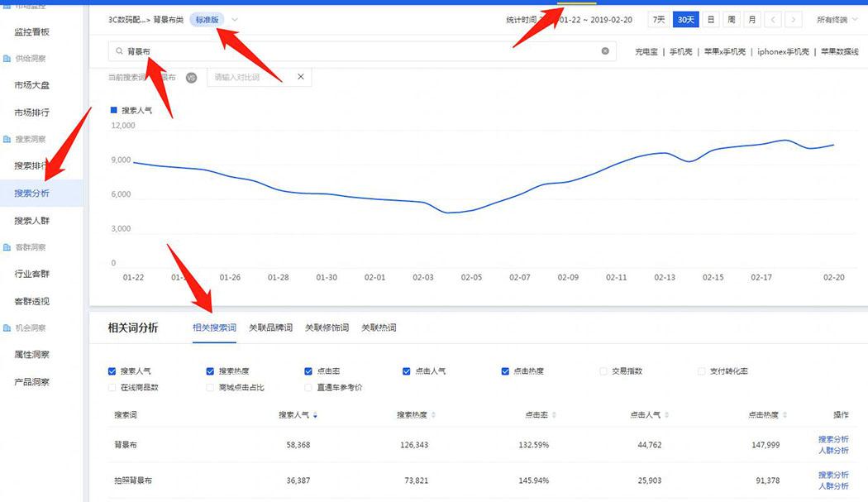This screenshot has width=868, height=502.
Task: Click the magnifier icon in the search box
Action: coord(119,50)
